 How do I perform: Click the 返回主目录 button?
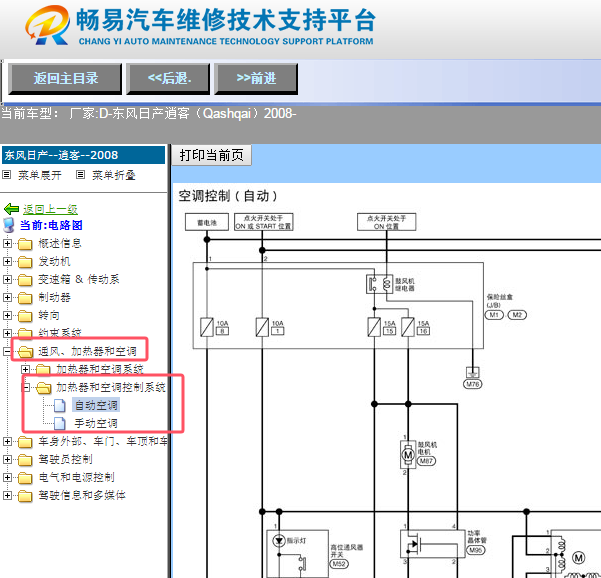[x=65, y=79]
